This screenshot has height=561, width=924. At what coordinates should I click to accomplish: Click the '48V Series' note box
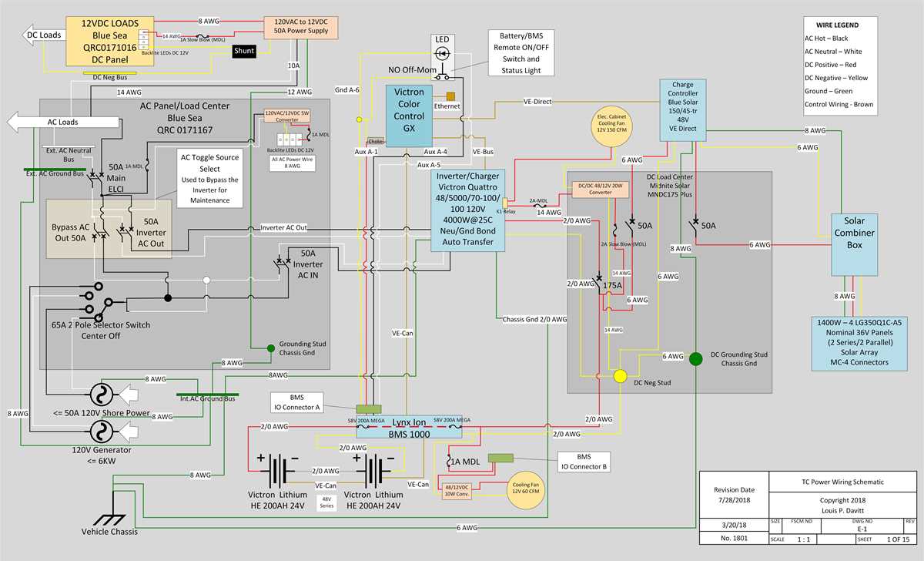pyautogui.click(x=326, y=505)
